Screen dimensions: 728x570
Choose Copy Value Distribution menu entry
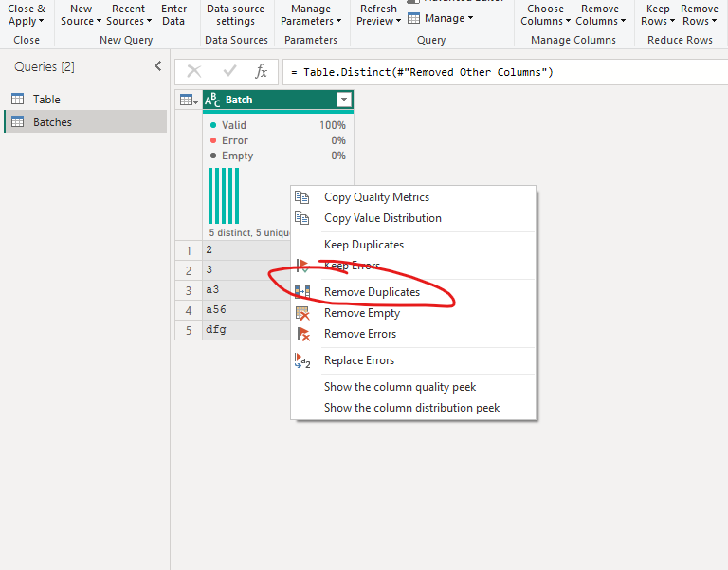(x=383, y=218)
